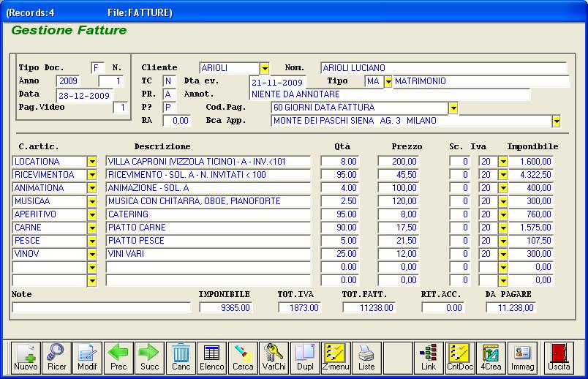Expand the RICEVIMENTOA article dropdown
The height and width of the screenshot is (379, 588).
click(x=92, y=175)
